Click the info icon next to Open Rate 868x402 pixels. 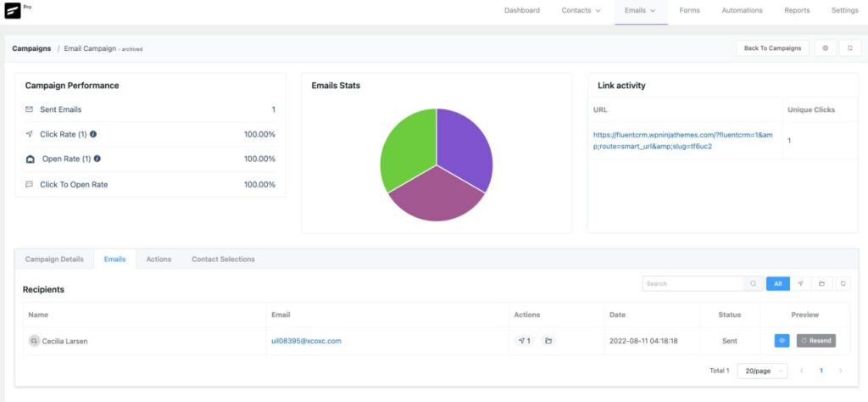pos(97,159)
